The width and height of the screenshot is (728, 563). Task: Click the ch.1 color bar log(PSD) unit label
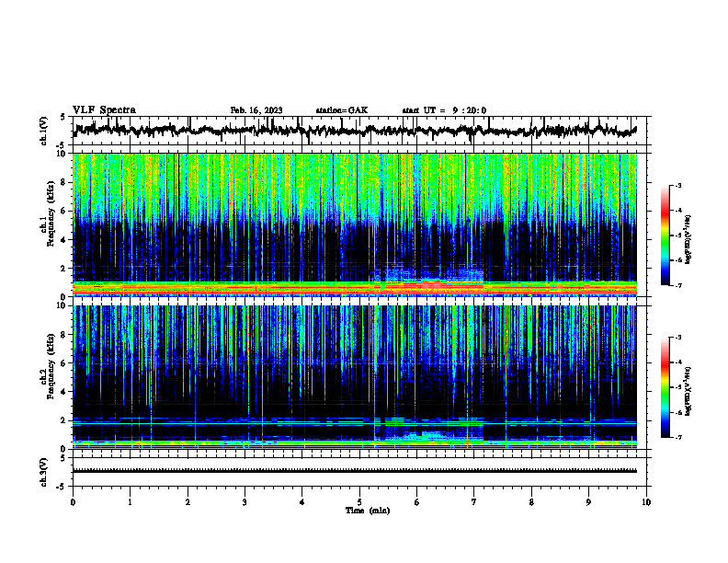688,240
